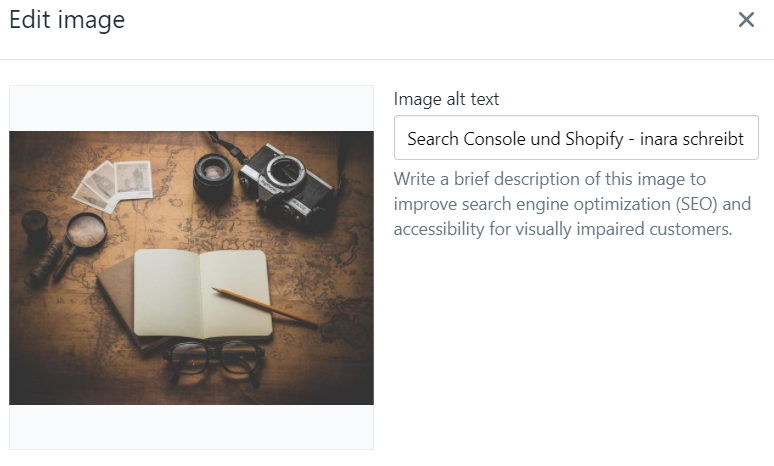774x466 pixels.
Task: Click the blank band below the preview photo
Action: click(191, 427)
